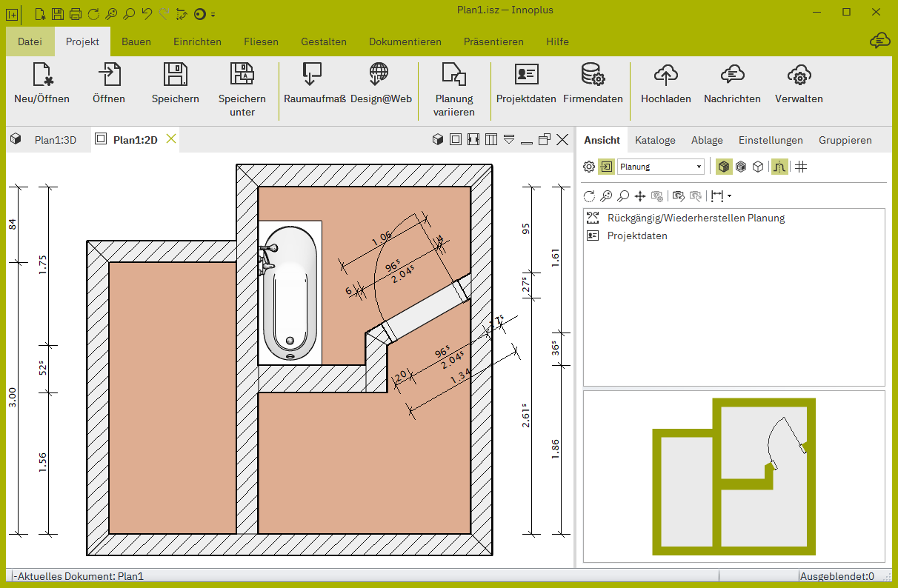Click the undo arrow in quick access bar
898x588 pixels.
pos(146,13)
